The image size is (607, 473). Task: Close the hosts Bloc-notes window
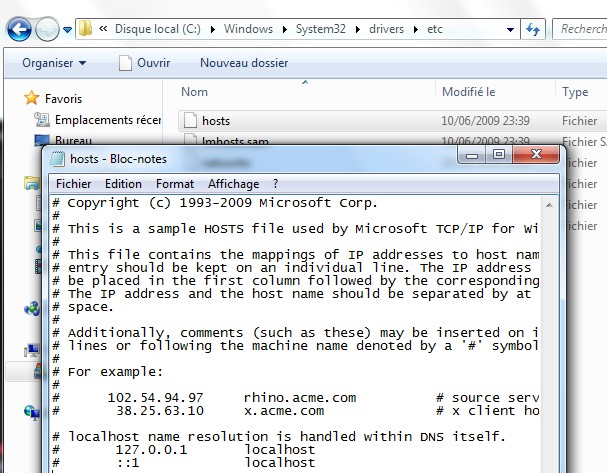[x=536, y=155]
